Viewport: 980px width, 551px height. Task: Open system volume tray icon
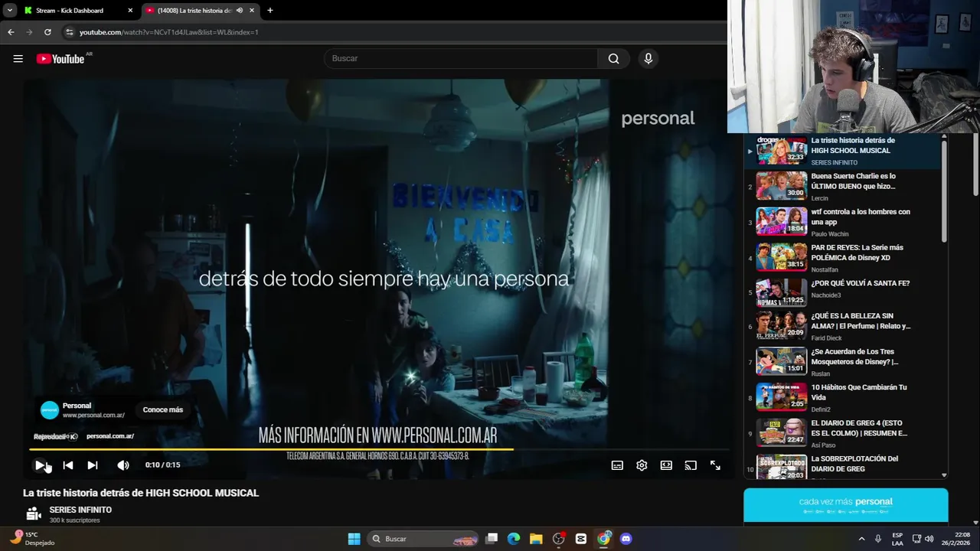pos(929,539)
